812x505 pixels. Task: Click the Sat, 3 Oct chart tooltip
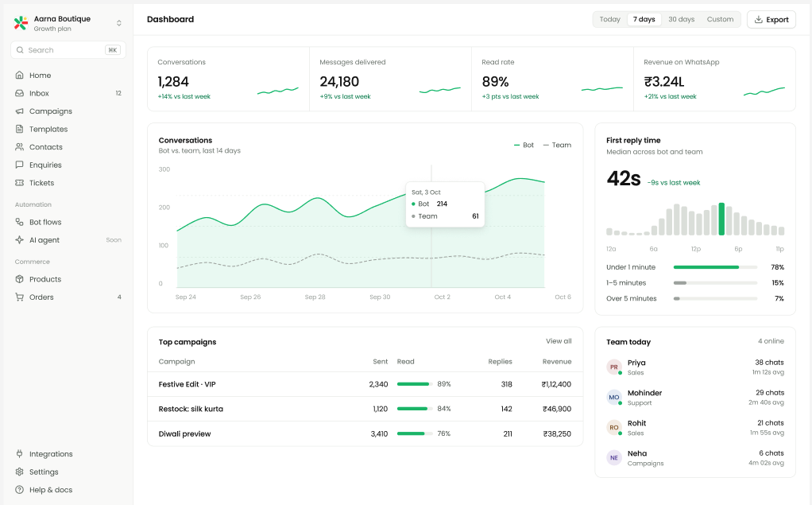[x=445, y=204]
